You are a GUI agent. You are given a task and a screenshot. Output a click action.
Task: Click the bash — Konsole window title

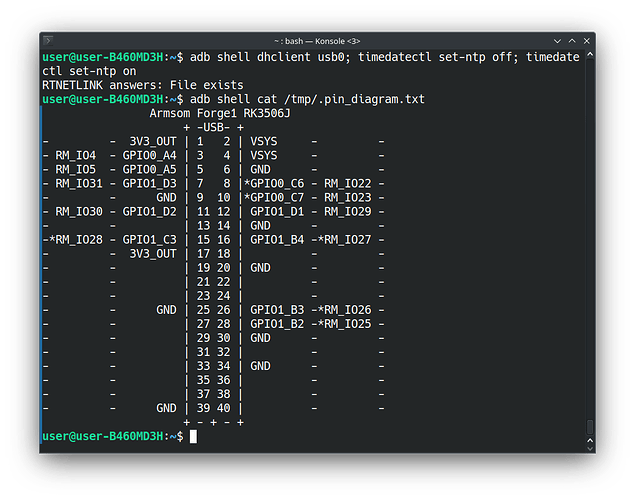click(317, 39)
